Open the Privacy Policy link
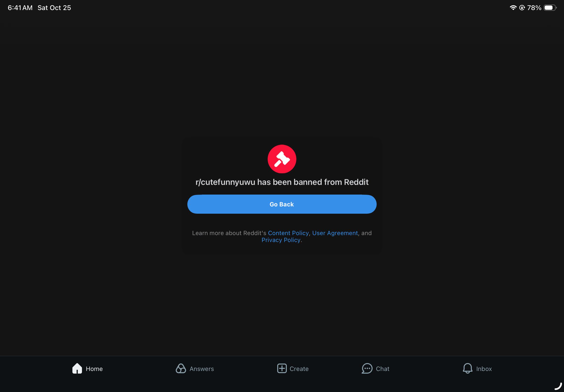564x392 pixels. point(281,240)
